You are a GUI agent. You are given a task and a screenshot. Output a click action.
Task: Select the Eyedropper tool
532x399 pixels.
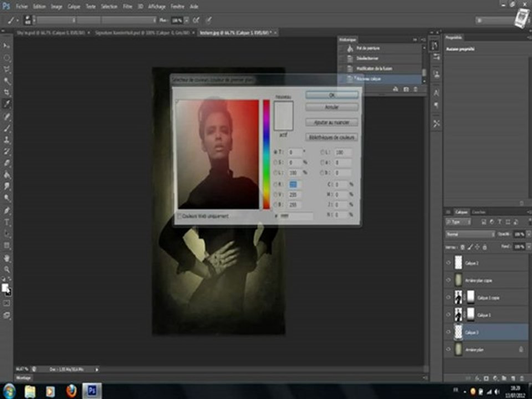[7, 104]
